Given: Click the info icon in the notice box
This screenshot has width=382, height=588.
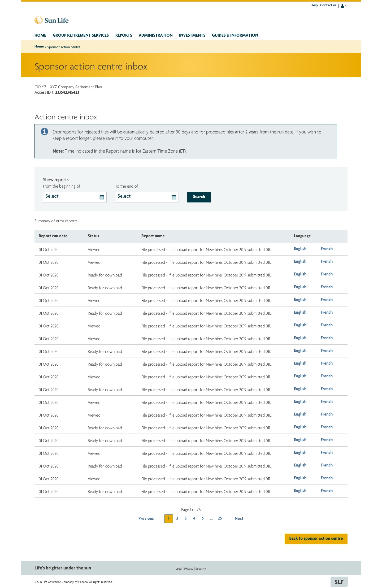Looking at the screenshot, I should tap(45, 132).
